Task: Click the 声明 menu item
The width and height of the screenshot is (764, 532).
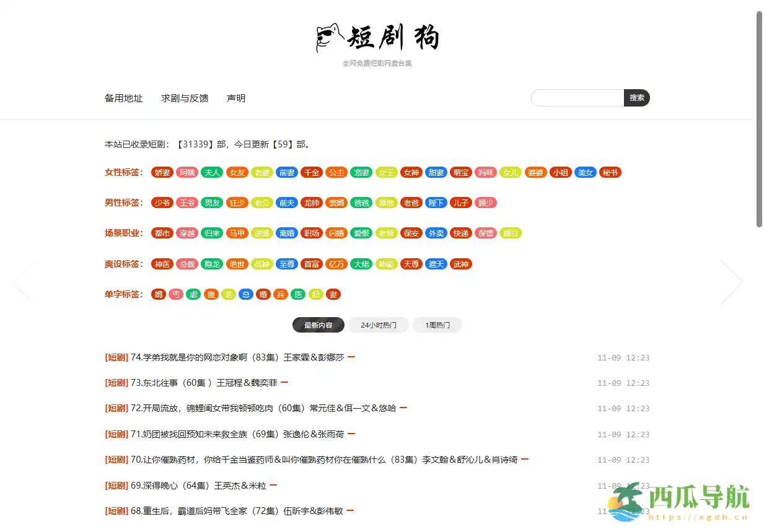Action: point(235,98)
